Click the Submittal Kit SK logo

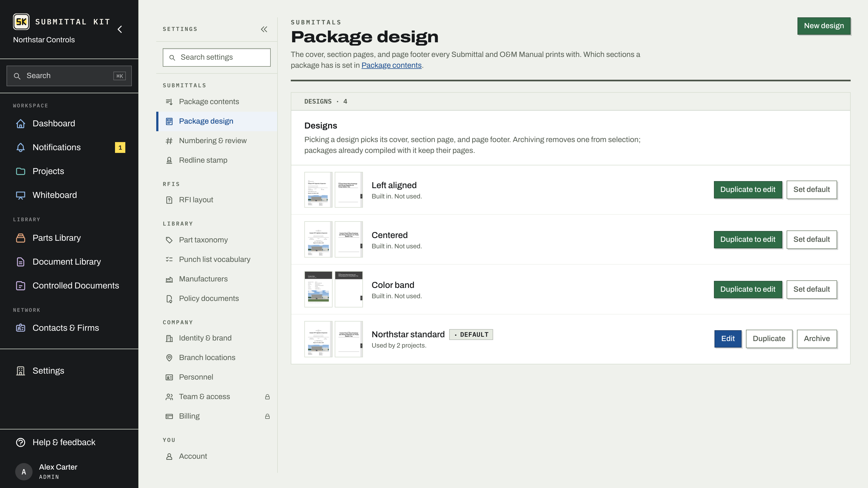tap(21, 22)
